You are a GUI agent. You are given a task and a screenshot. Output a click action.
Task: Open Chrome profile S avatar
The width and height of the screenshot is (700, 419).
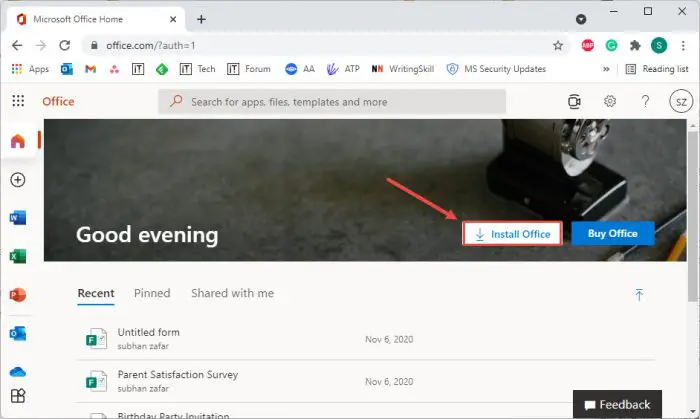click(659, 45)
